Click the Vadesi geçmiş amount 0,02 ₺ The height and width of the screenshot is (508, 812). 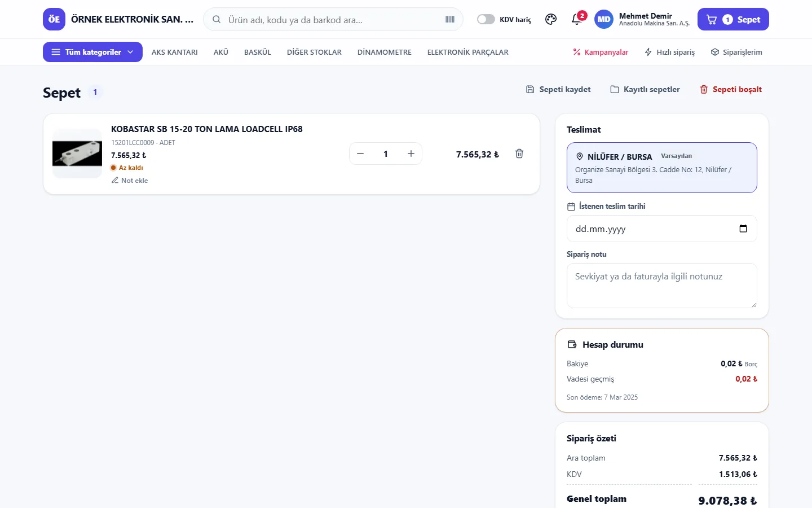click(x=746, y=379)
